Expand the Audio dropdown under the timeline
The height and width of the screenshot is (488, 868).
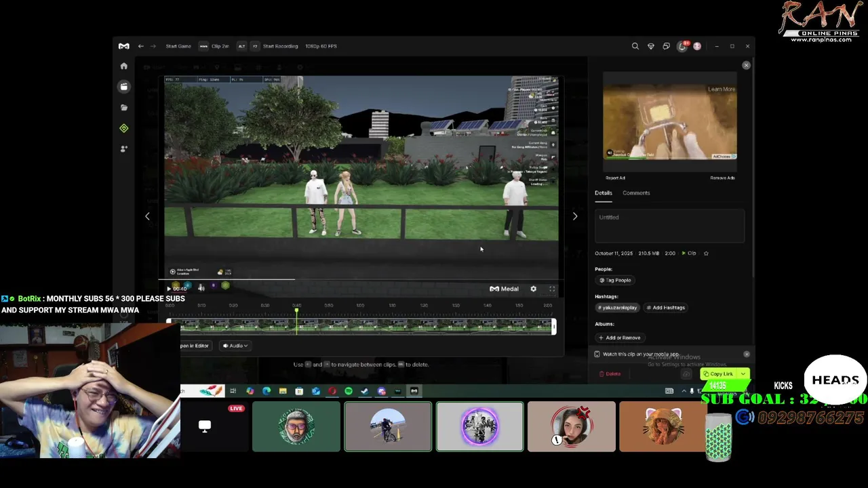pos(235,346)
